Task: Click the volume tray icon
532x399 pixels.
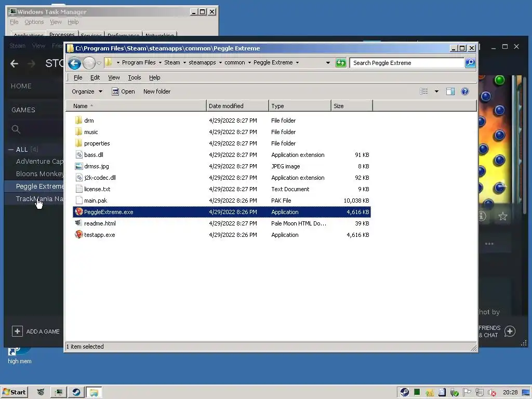Action: click(492, 393)
